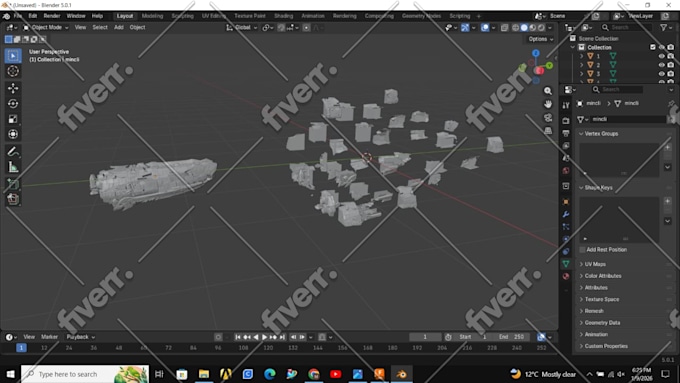Open the Modifiers wrench tab

[566, 214]
